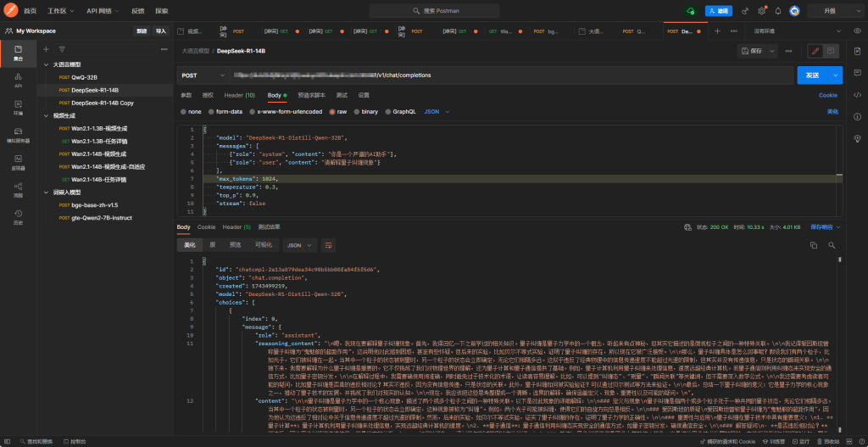Collapse the 大语言模型 collection folder

click(46, 64)
